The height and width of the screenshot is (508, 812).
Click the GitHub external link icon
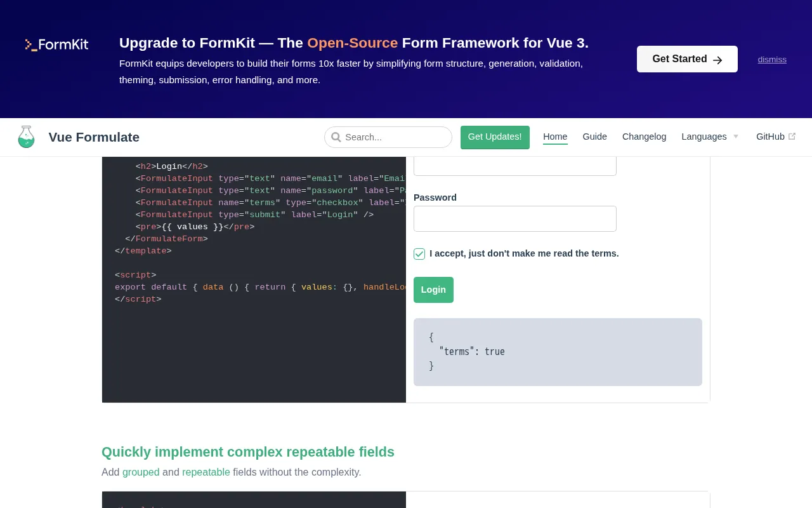792,137
